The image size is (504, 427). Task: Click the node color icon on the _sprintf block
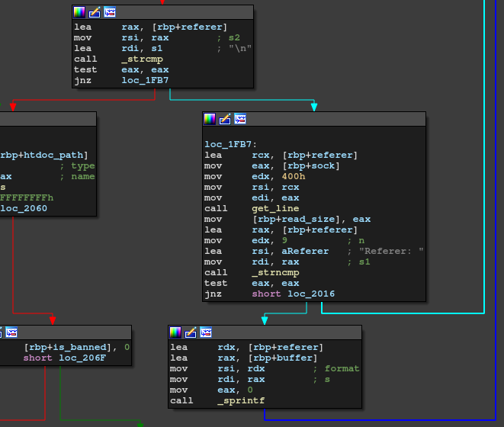click(x=175, y=332)
